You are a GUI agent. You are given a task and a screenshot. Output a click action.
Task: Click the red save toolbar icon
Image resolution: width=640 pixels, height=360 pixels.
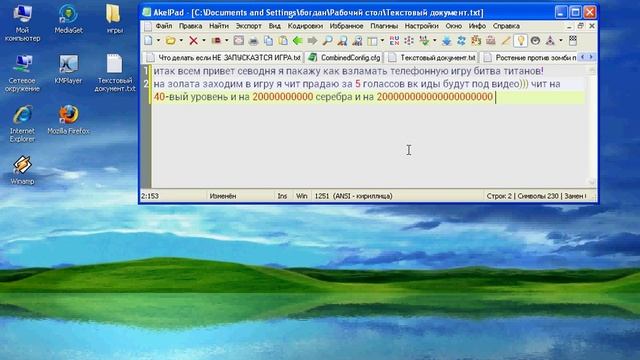(x=216, y=40)
